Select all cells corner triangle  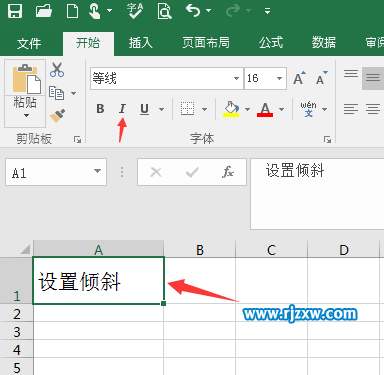(x=25, y=249)
